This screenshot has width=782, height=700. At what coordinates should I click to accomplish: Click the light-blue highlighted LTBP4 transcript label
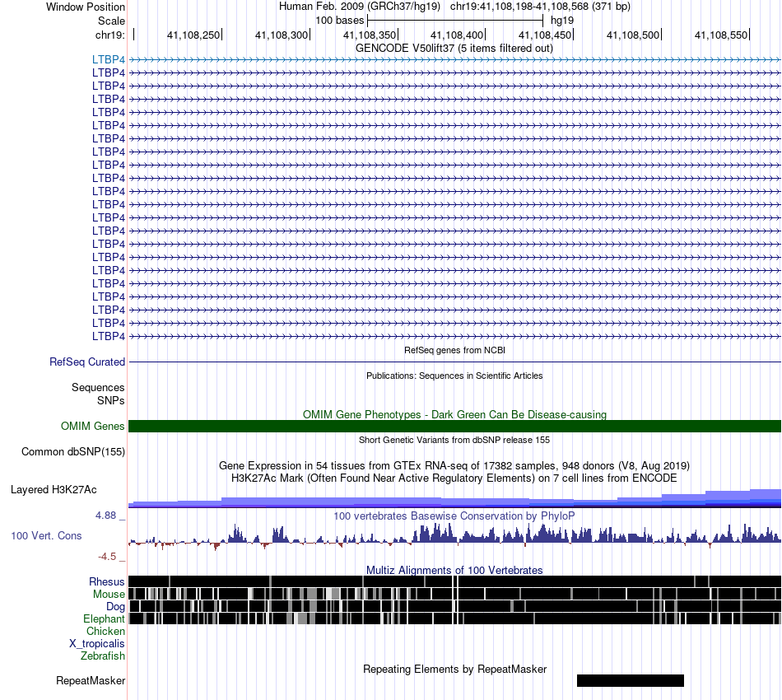point(108,59)
